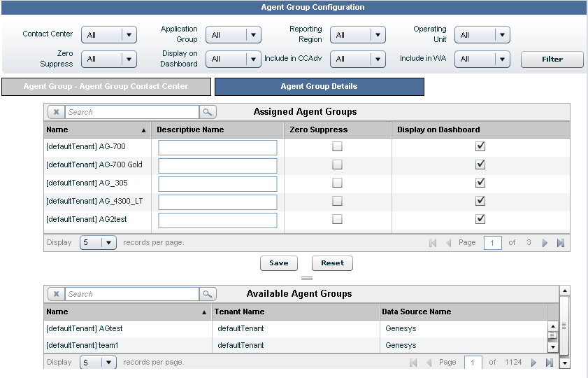588x378 pixels.
Task: Sort by Tenant Name column header
Action: [x=296, y=312]
